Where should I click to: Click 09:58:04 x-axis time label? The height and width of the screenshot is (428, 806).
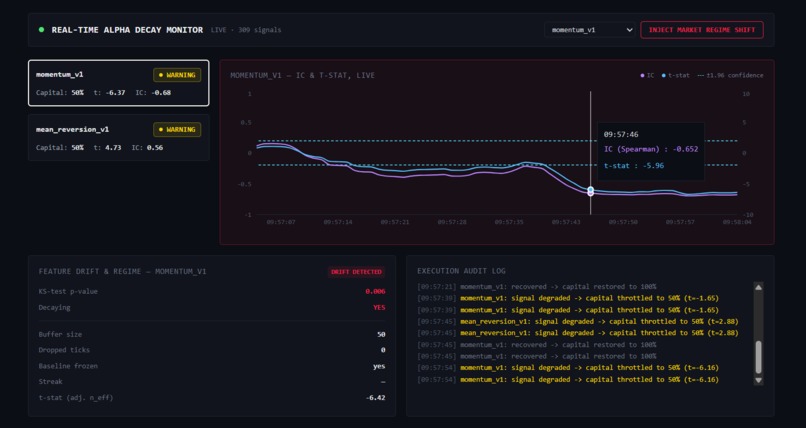click(737, 222)
